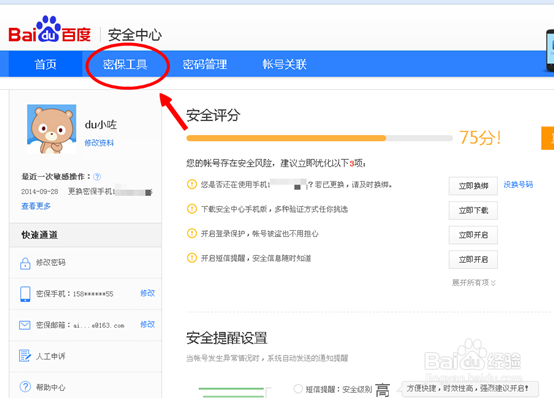Viewport: 554px width, 398px height.
Task: Click the 75分 security score bar
Action: point(319,138)
